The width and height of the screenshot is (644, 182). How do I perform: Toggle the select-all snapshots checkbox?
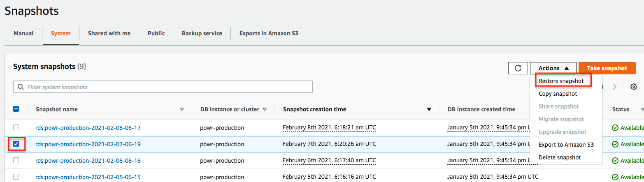point(16,109)
